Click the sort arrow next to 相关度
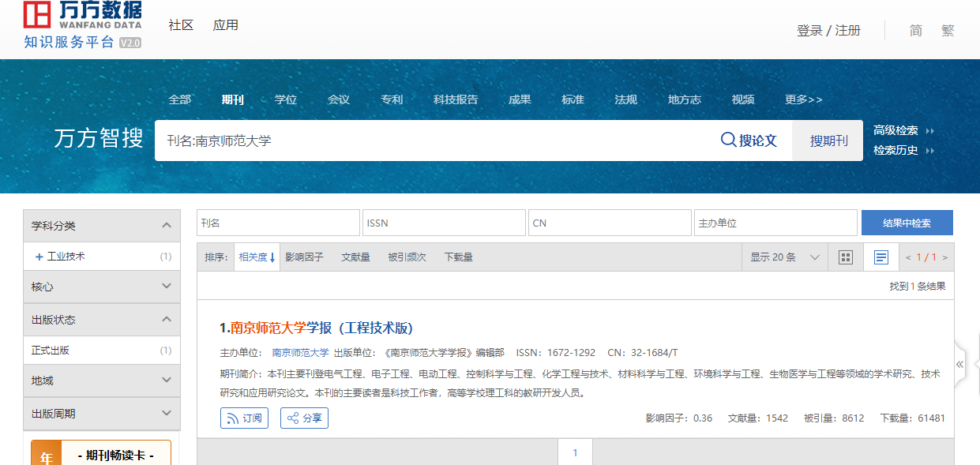This screenshot has width=980, height=465. (272, 257)
